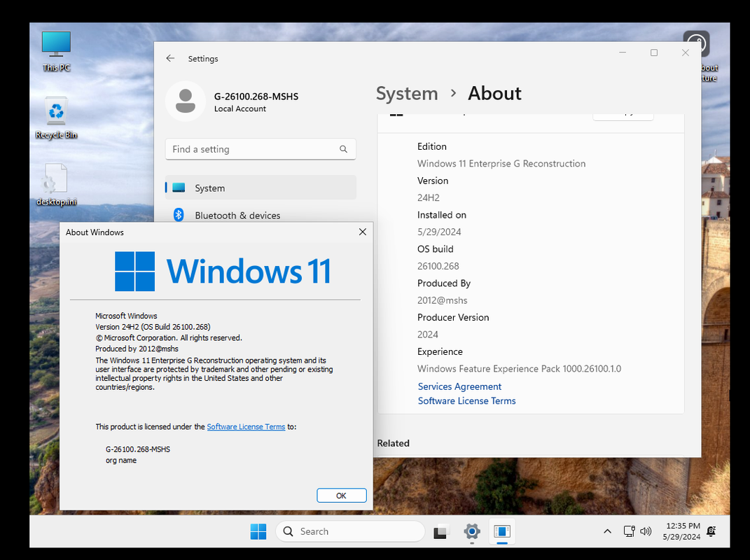Screen dimensions: 750x560
Task: Click the winver taskbar app icon
Action: coord(502,531)
